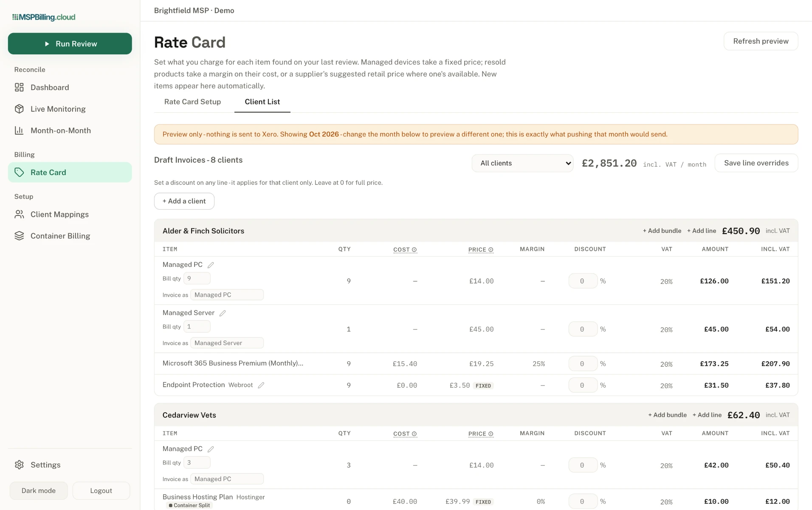This screenshot has height=510, width=812.
Task: Add line to Alder & Finch Solicitors
Action: [702, 231]
